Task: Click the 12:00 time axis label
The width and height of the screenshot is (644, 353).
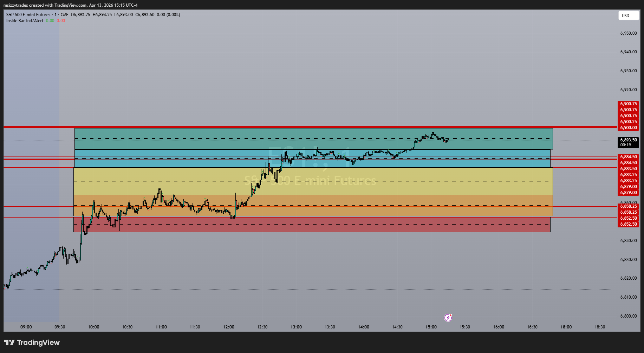Action: (x=229, y=327)
